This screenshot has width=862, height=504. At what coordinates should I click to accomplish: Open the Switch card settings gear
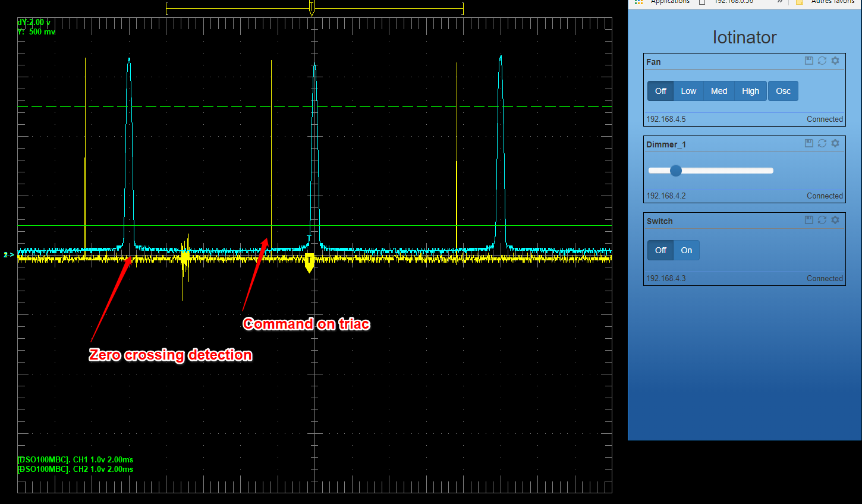(835, 220)
